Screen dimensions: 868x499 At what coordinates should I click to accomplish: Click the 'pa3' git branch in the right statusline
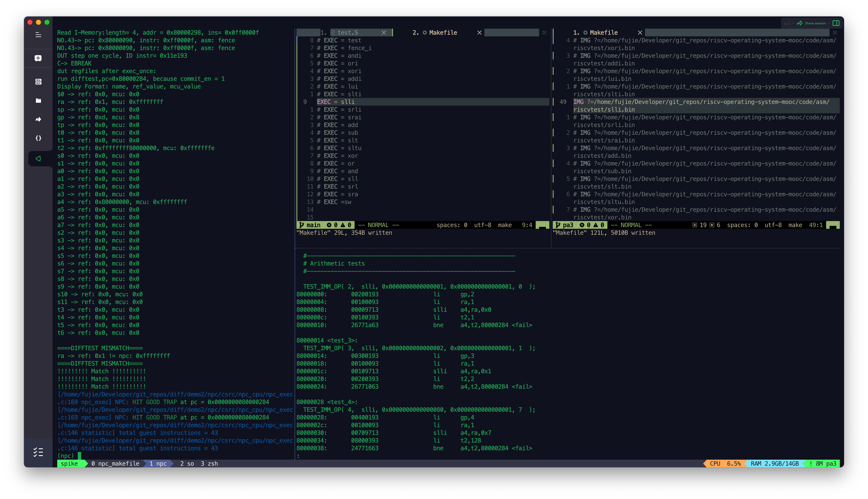point(564,225)
